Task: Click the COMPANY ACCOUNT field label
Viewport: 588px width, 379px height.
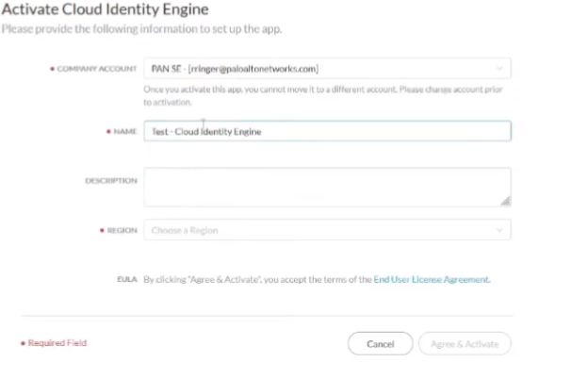Action: coord(97,69)
